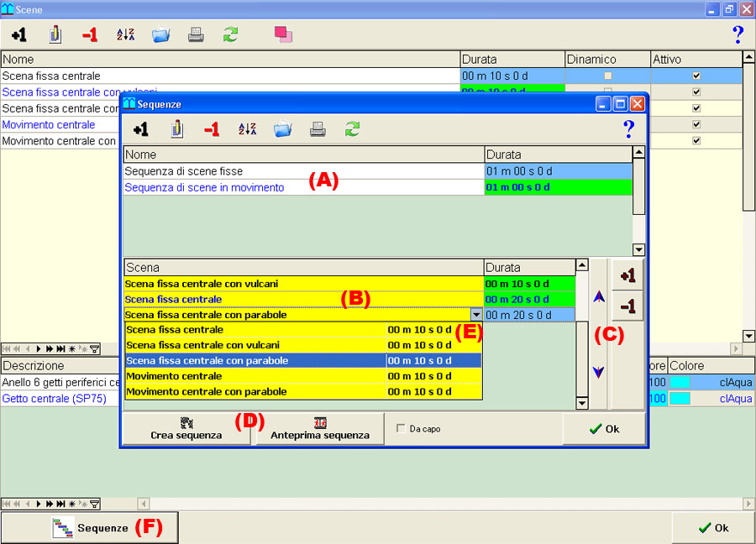Toggle Attivo checkbox for Scena fissa centrale
Image resolution: width=756 pixels, height=544 pixels.
click(x=696, y=76)
